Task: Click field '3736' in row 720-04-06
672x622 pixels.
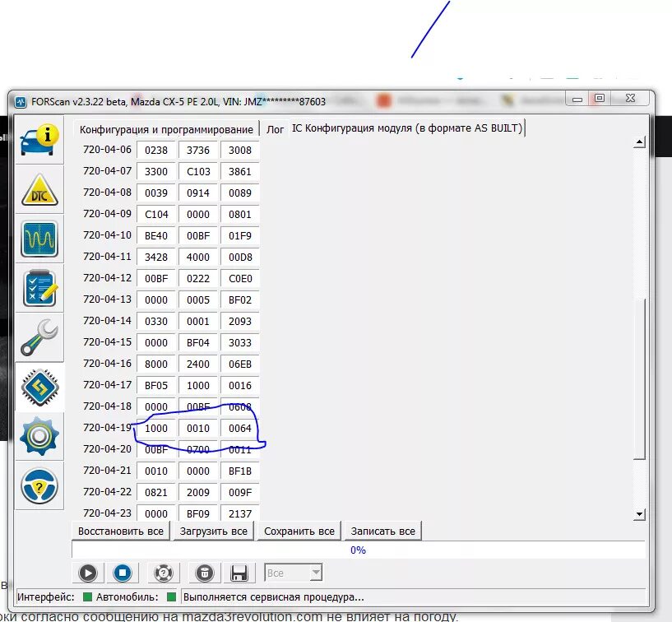Action: click(198, 150)
